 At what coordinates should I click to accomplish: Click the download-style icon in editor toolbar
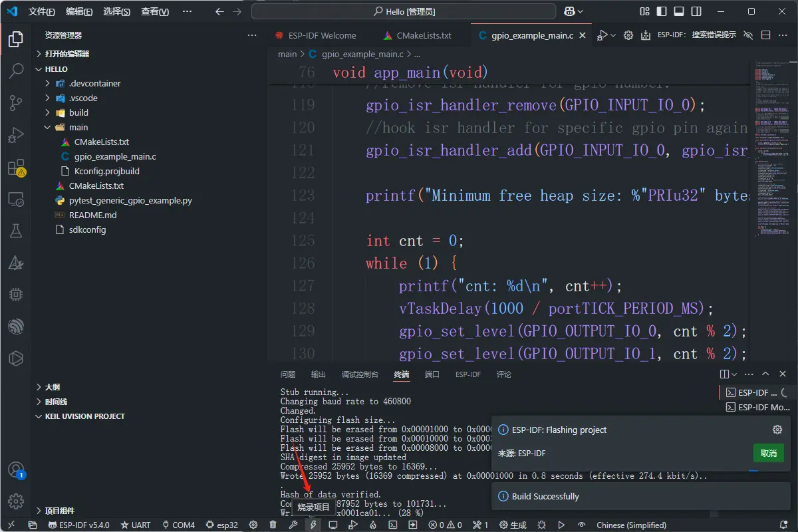tap(645, 35)
